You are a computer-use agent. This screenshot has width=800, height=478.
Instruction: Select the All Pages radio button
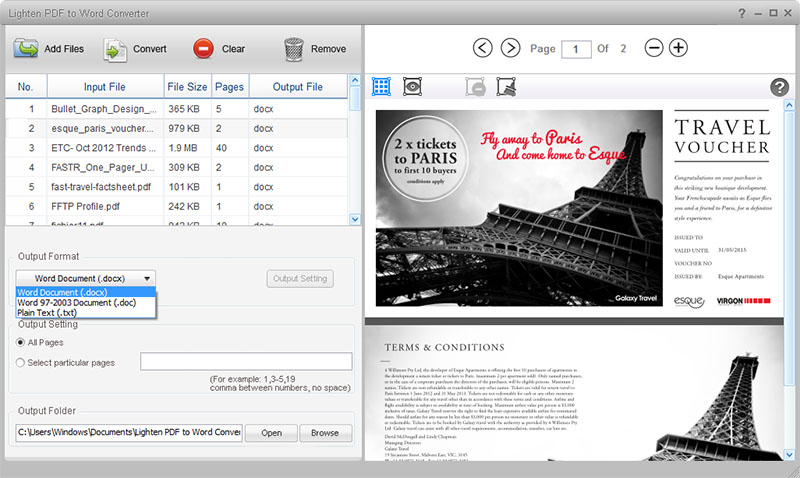pos(20,342)
